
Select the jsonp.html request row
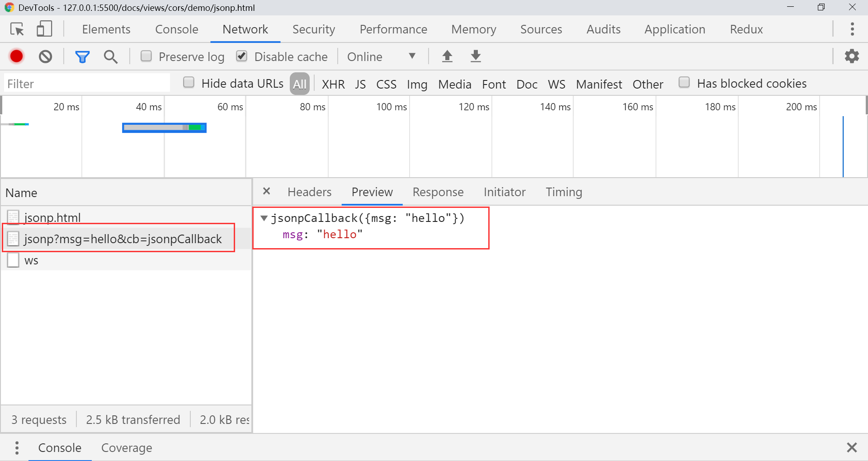point(126,217)
